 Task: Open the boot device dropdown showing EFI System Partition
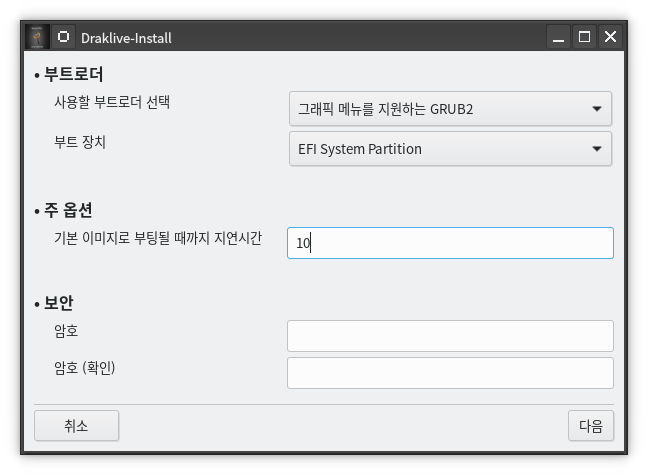450,149
